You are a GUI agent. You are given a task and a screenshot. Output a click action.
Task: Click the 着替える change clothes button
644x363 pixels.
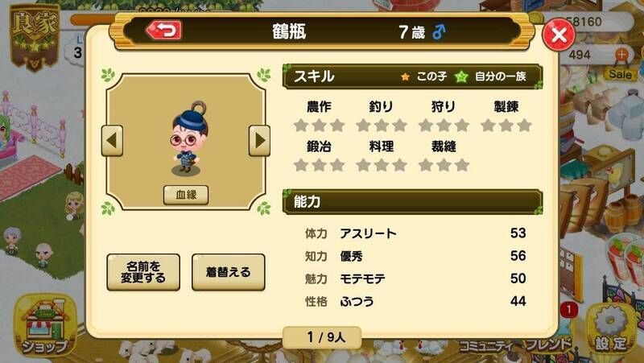(x=229, y=272)
